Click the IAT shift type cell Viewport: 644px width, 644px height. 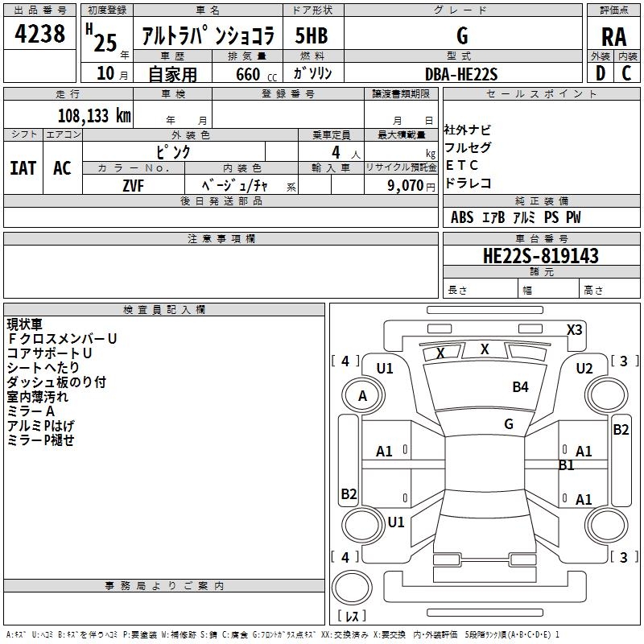pos(23,168)
